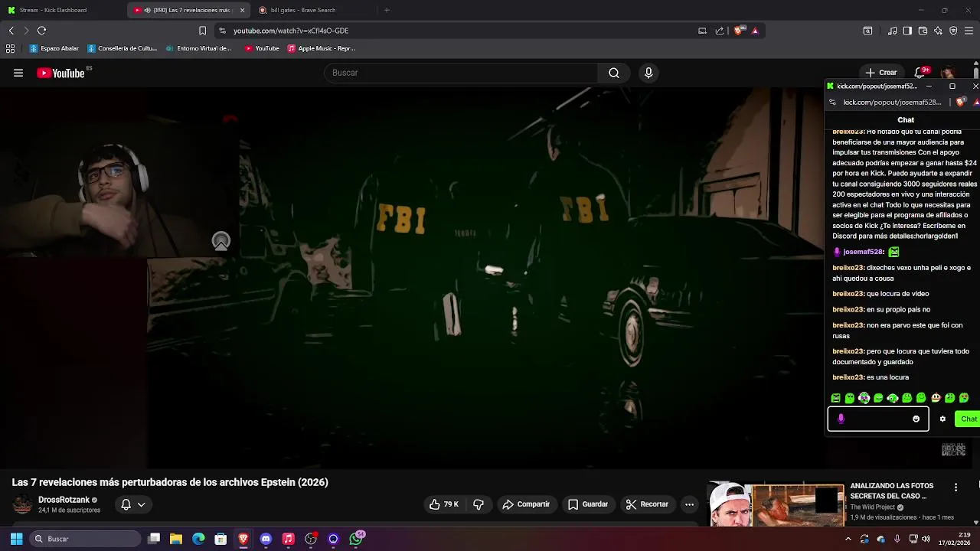Open the volume icon in system tray
The width and height of the screenshot is (980, 551).
926,539
